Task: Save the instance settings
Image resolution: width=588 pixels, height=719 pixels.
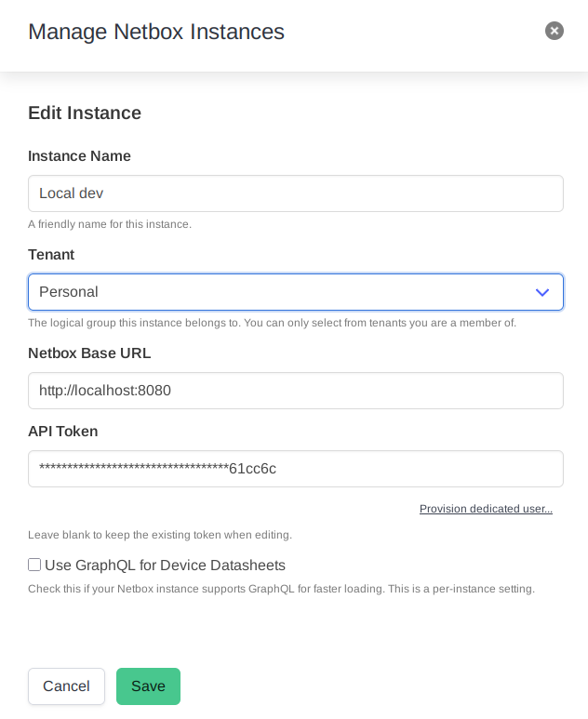Action: 148,686
